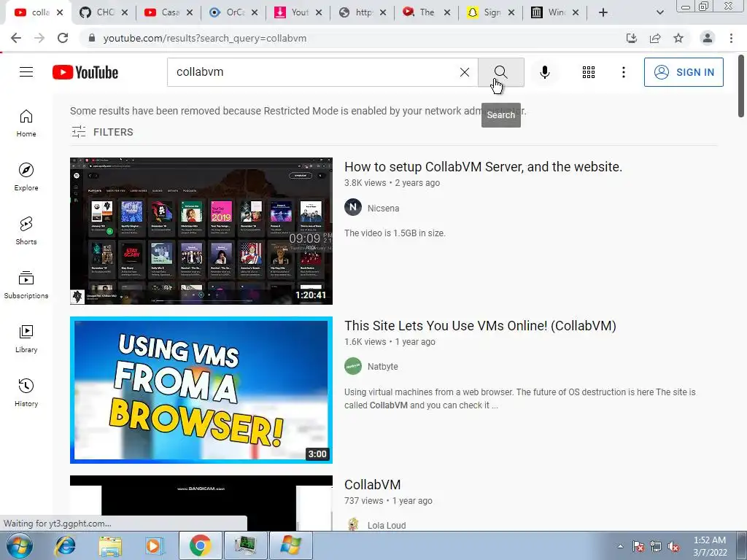This screenshot has height=560, width=747.
Task: Open the Chrome three-dot menu
Action: pyautogui.click(x=731, y=38)
